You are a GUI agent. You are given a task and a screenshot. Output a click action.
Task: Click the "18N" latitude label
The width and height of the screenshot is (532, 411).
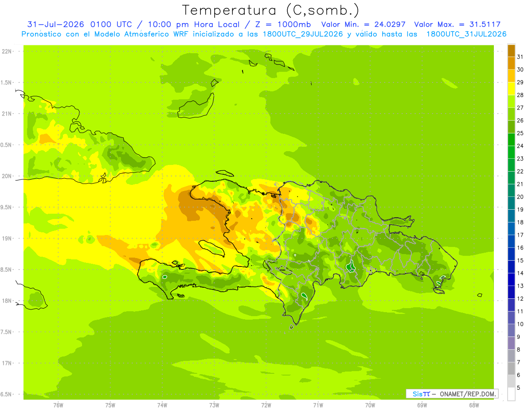click(x=7, y=301)
